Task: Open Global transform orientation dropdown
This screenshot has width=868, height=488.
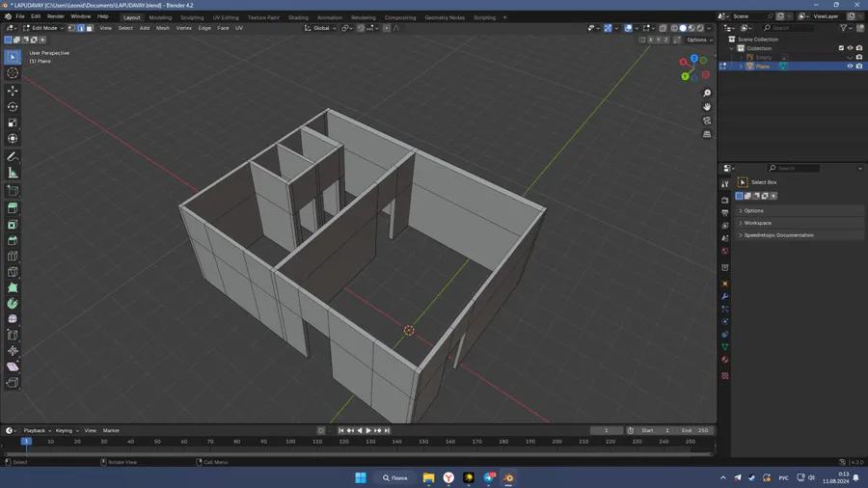Action: pos(320,28)
